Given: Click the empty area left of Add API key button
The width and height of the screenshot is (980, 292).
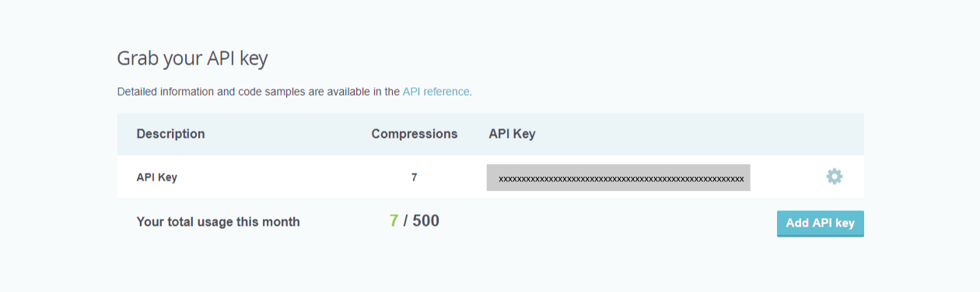Looking at the screenshot, I should point(607,223).
